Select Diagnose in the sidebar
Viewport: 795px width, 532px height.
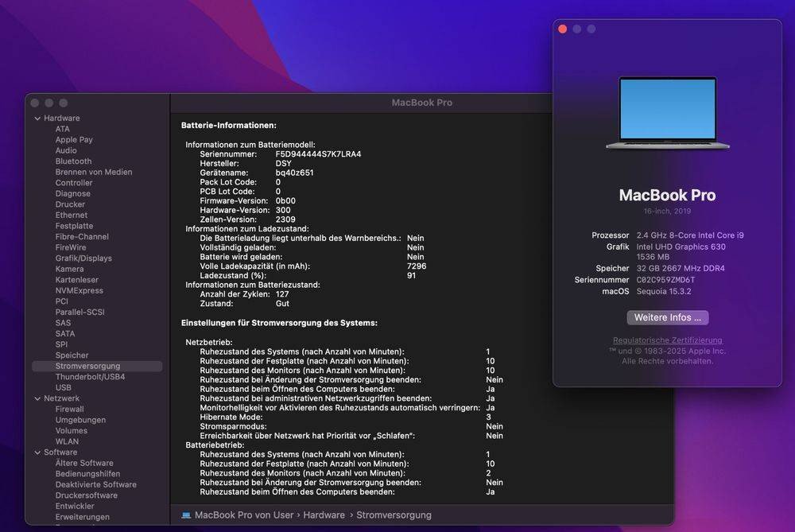click(73, 194)
